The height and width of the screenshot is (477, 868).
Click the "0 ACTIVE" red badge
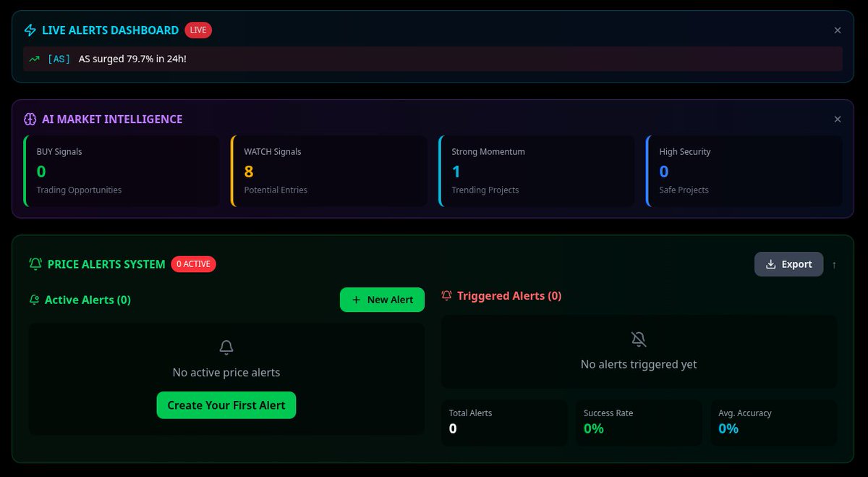coord(193,264)
